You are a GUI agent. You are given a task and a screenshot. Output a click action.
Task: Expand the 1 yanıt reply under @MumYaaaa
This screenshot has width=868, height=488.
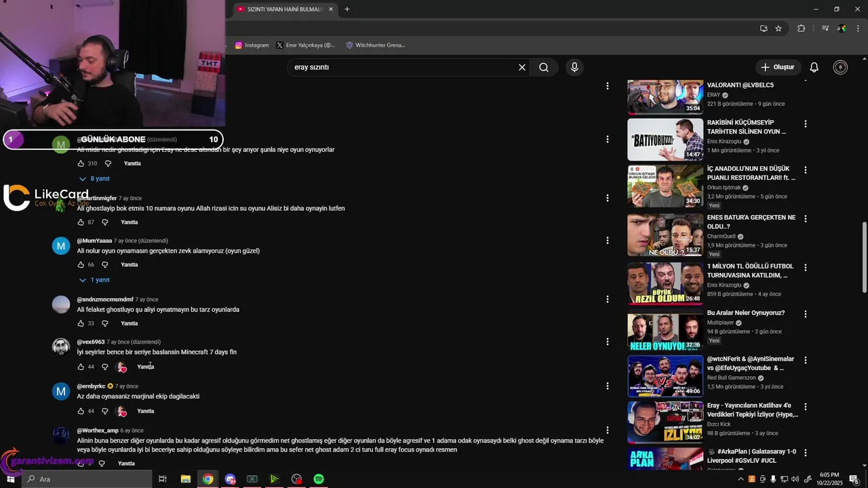(x=94, y=280)
